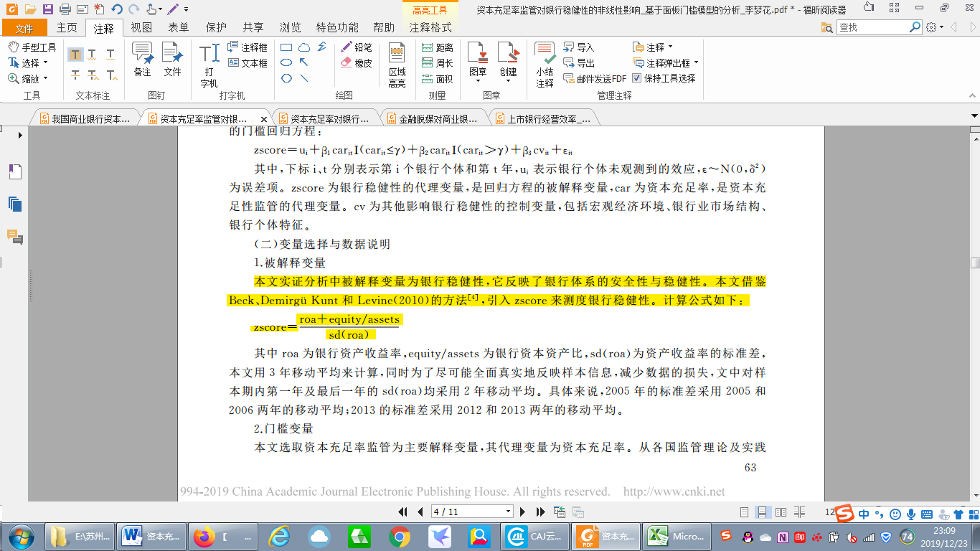Open the bookmarks panel in left sidebar

[15, 171]
